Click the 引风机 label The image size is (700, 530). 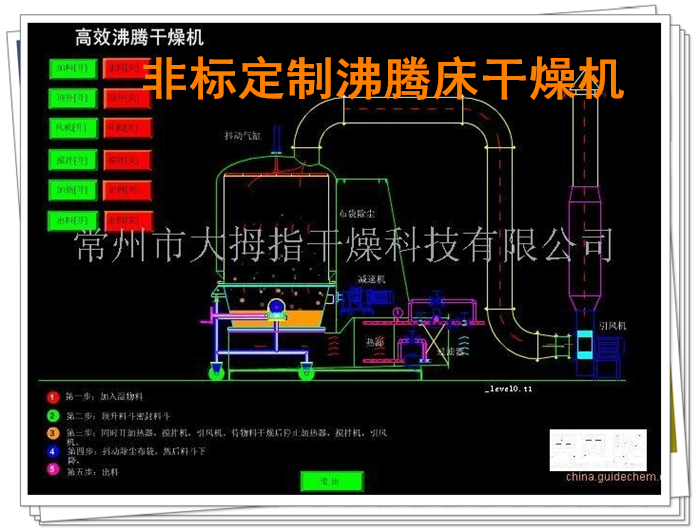point(612,326)
